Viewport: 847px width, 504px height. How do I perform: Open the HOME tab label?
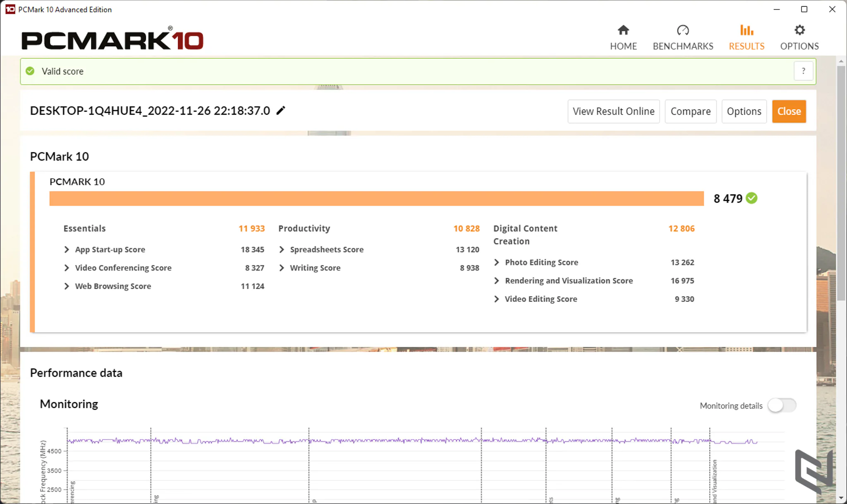pos(623,46)
